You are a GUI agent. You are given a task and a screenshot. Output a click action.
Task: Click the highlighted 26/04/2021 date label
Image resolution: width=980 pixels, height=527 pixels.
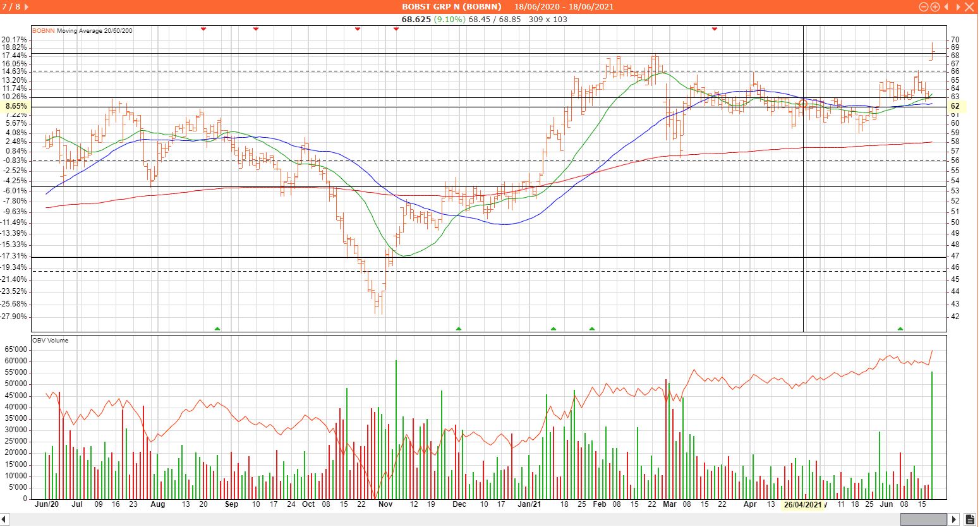(x=802, y=505)
